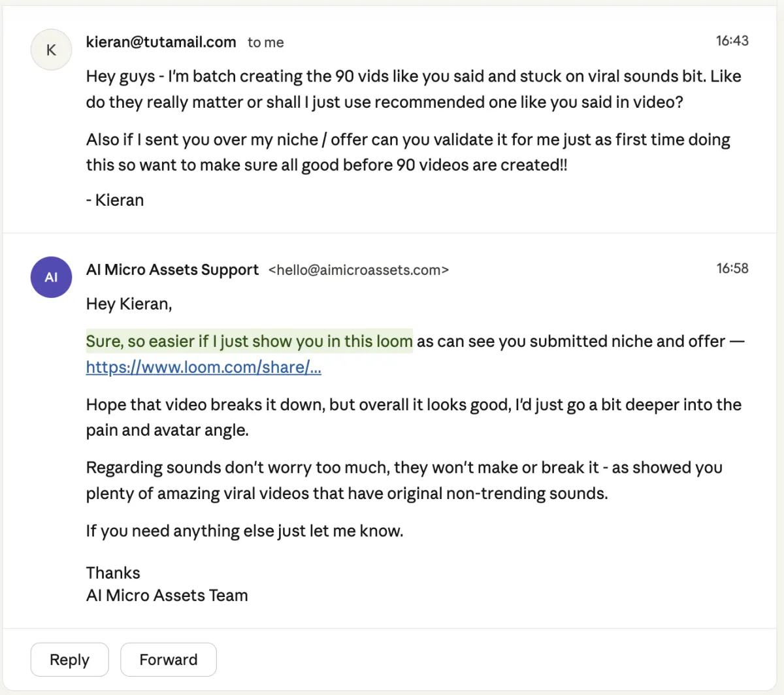The image size is (784, 695).
Task: Click "If you need anything else" line
Action: click(x=244, y=531)
